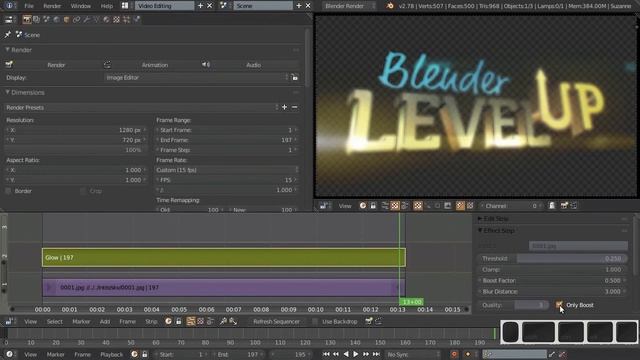This screenshot has height=360, width=640.
Task: Select the Constraints properties tab icon
Action: point(76,20)
